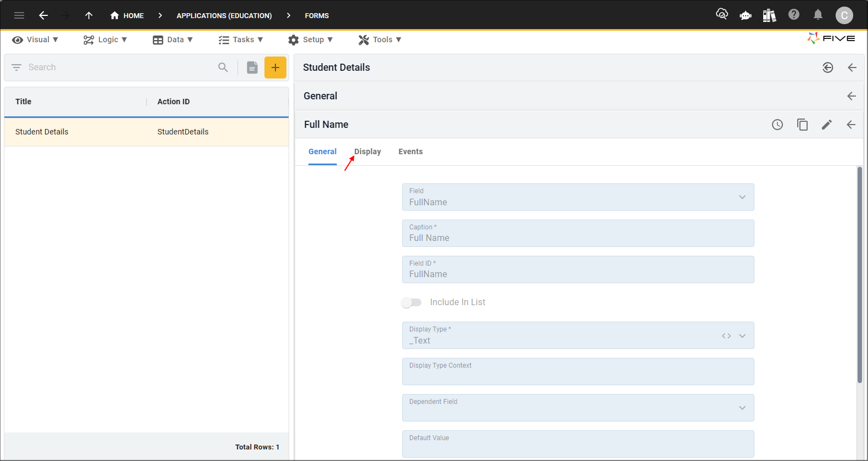Open the hamburger navigation menu

tap(19, 15)
